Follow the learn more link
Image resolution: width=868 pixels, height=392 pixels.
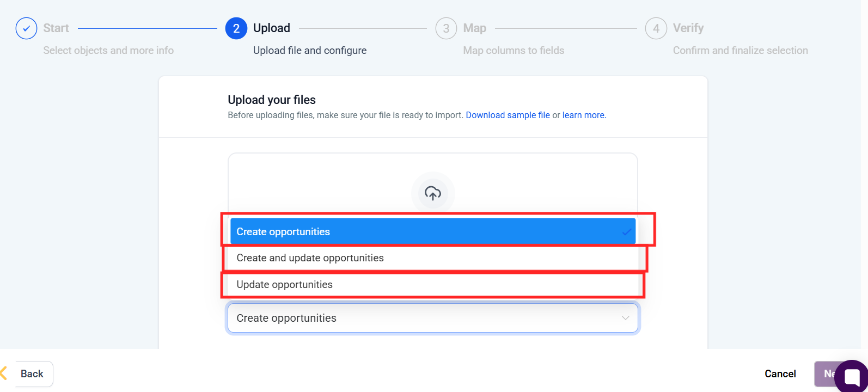tap(583, 115)
